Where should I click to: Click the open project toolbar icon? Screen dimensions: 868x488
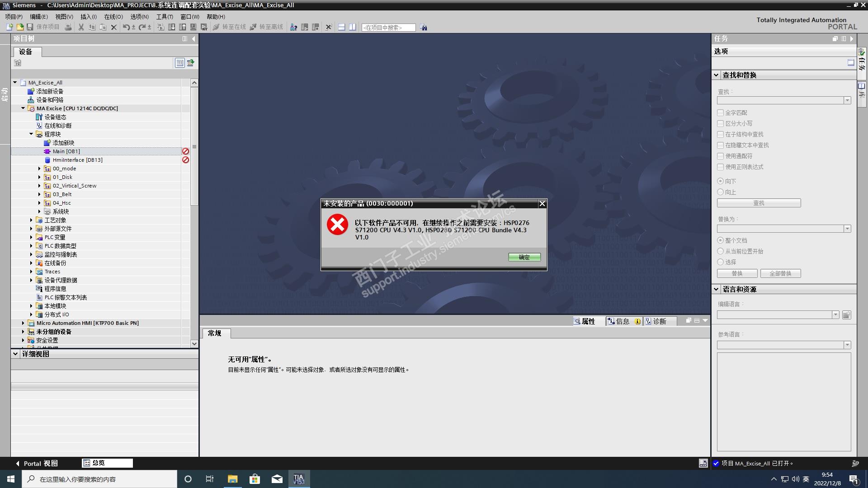coord(20,27)
